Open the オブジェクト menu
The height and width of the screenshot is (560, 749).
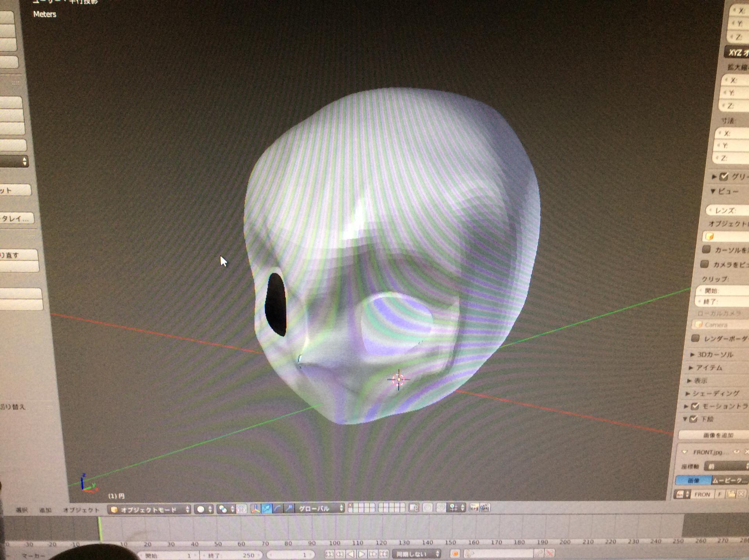pyautogui.click(x=82, y=510)
